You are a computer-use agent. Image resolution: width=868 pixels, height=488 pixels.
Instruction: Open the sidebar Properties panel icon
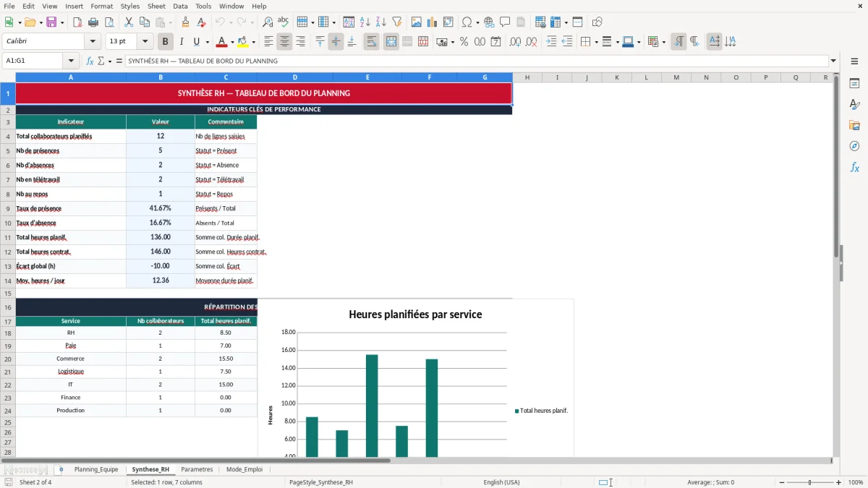point(854,83)
